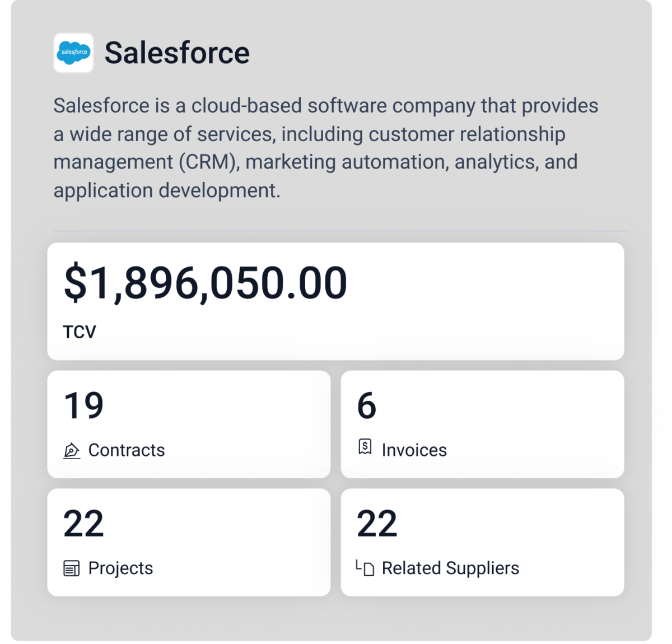Click the $1,896,050.00 total value

point(206,283)
